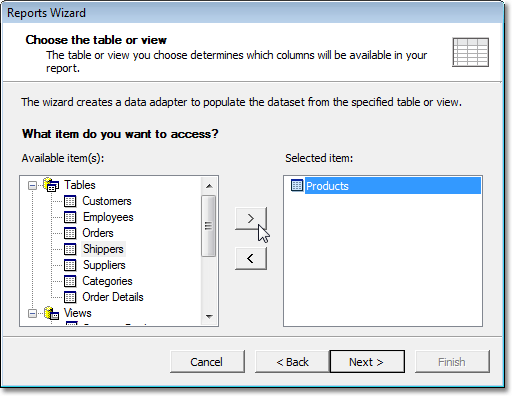Click the Products table icon in Selected item
The image size is (513, 396).
coord(297,185)
